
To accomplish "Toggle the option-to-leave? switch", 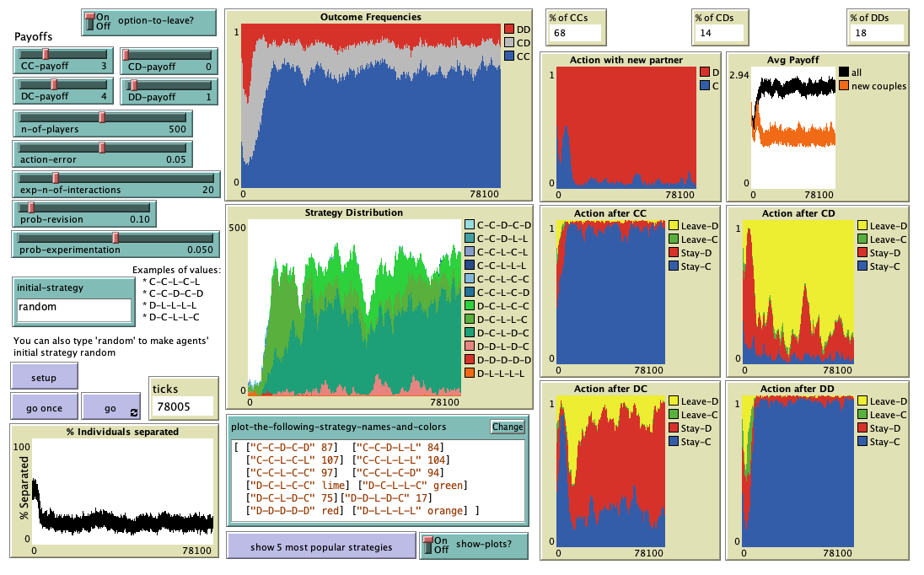I will pyautogui.click(x=94, y=22).
